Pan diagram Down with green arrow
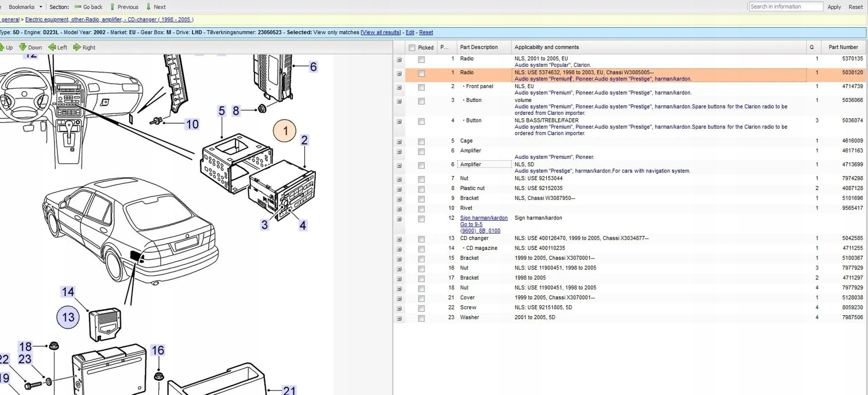 tap(23, 47)
